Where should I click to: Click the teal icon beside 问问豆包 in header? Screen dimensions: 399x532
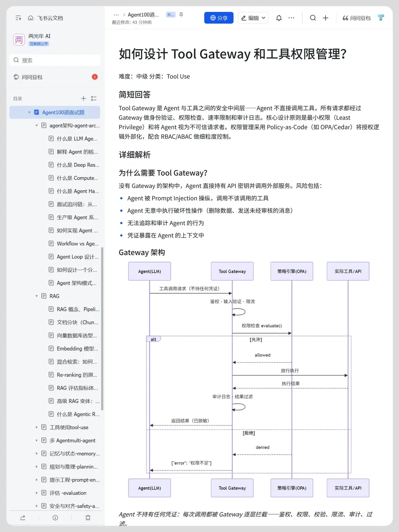(x=381, y=18)
